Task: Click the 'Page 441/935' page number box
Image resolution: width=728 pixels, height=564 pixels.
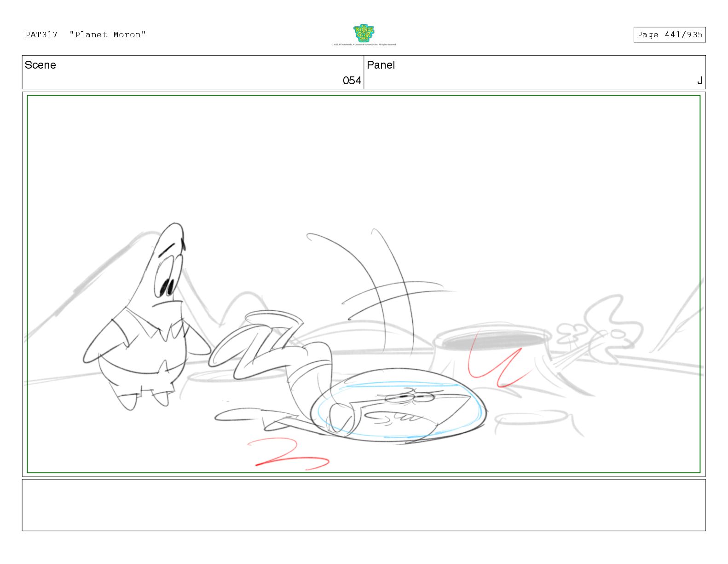Action: (x=670, y=35)
